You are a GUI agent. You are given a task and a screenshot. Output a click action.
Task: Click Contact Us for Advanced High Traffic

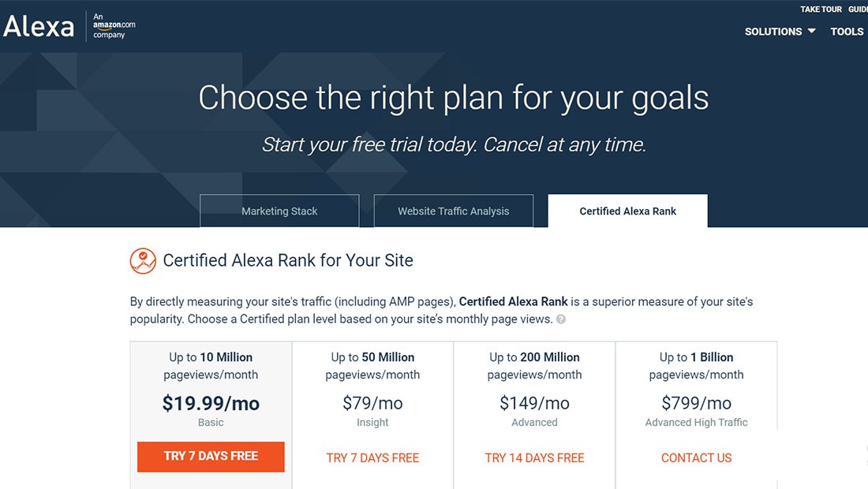click(696, 457)
